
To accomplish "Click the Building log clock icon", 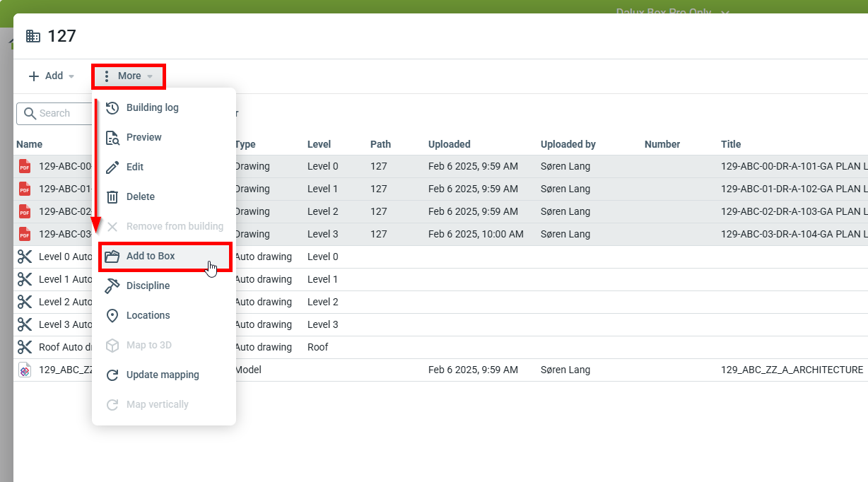I will 112,108.
